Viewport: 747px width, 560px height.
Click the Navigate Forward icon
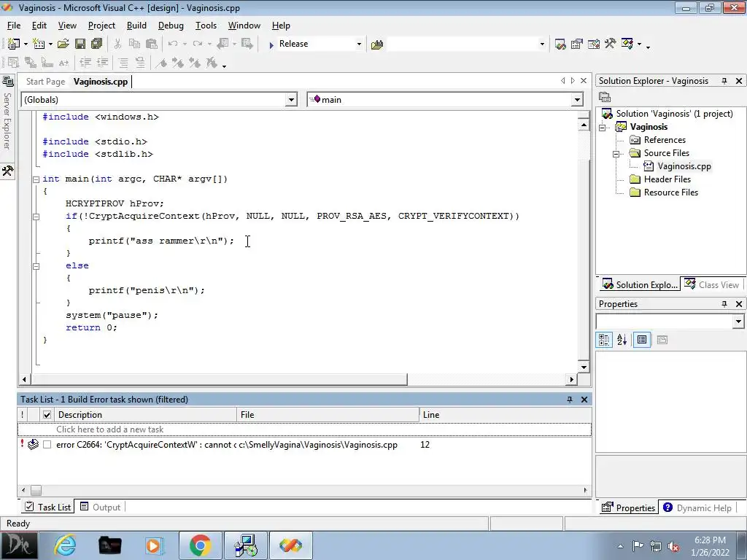[x=247, y=44]
